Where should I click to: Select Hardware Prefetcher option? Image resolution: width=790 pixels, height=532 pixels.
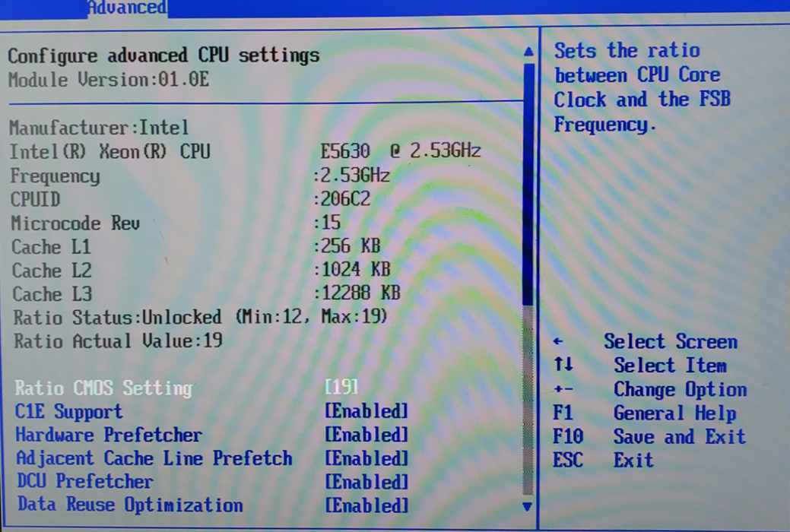[109, 435]
